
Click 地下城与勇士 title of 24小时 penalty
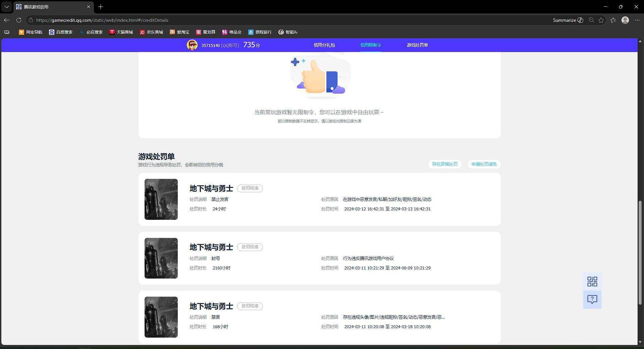(211, 188)
